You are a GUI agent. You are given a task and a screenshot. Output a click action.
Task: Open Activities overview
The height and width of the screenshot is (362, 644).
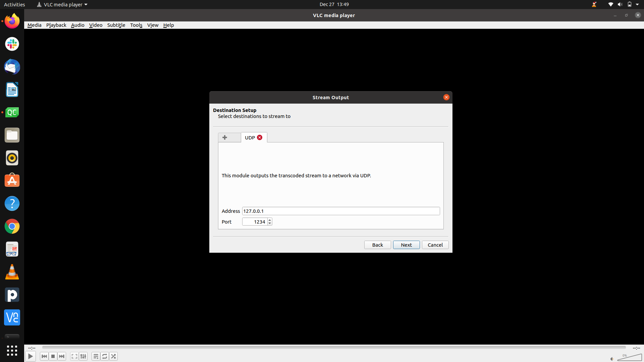[14, 4]
